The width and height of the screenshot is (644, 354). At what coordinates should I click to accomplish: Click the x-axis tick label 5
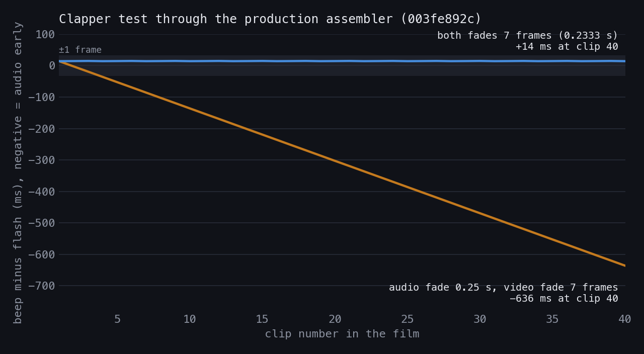pyautogui.click(x=117, y=319)
